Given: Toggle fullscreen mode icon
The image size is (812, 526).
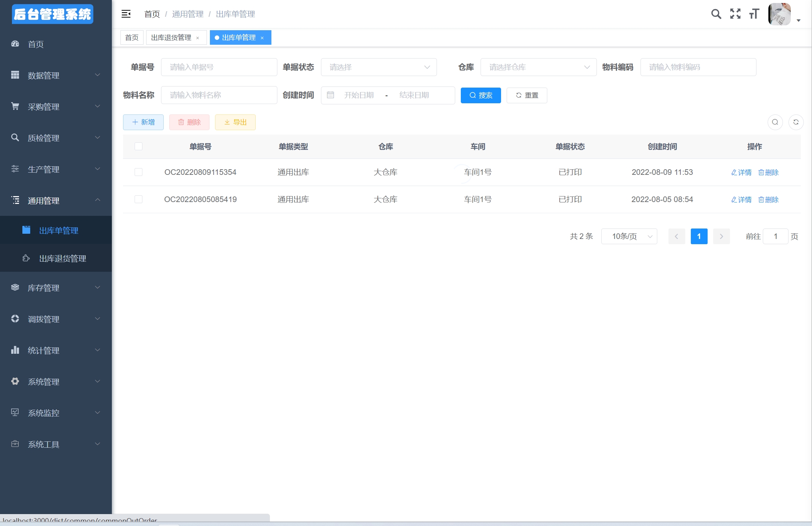Looking at the screenshot, I should [735, 14].
